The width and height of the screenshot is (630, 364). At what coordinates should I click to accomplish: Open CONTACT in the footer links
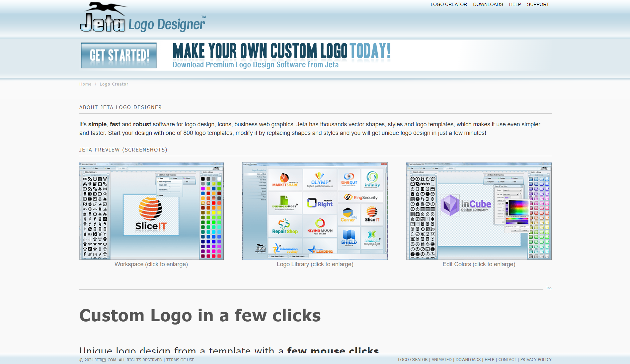click(507, 360)
